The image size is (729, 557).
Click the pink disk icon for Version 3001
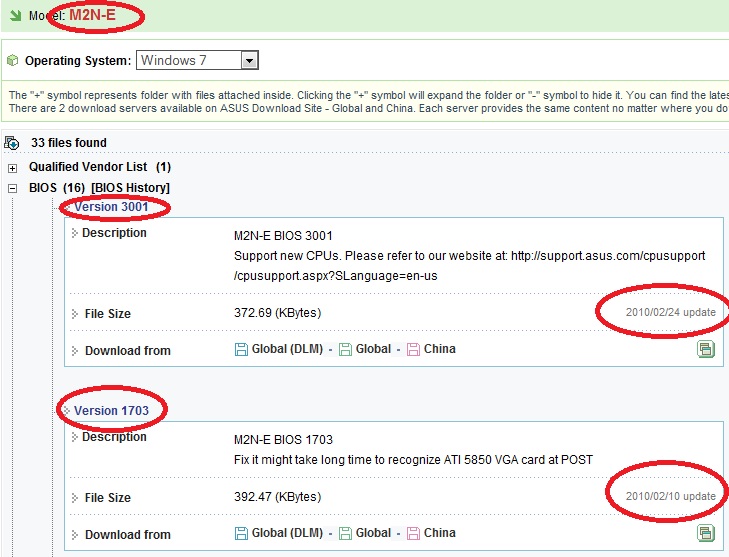(413, 349)
